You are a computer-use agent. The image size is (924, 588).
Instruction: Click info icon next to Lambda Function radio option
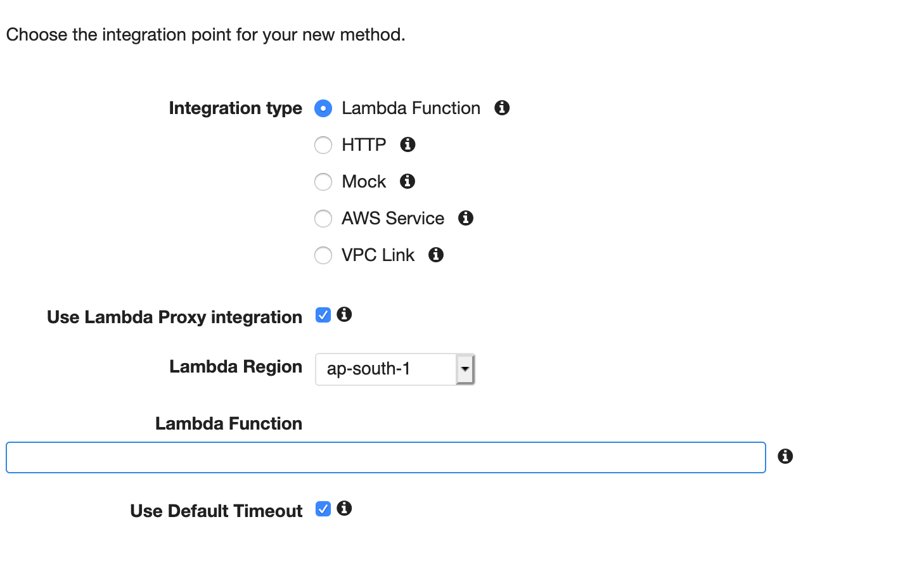point(502,108)
